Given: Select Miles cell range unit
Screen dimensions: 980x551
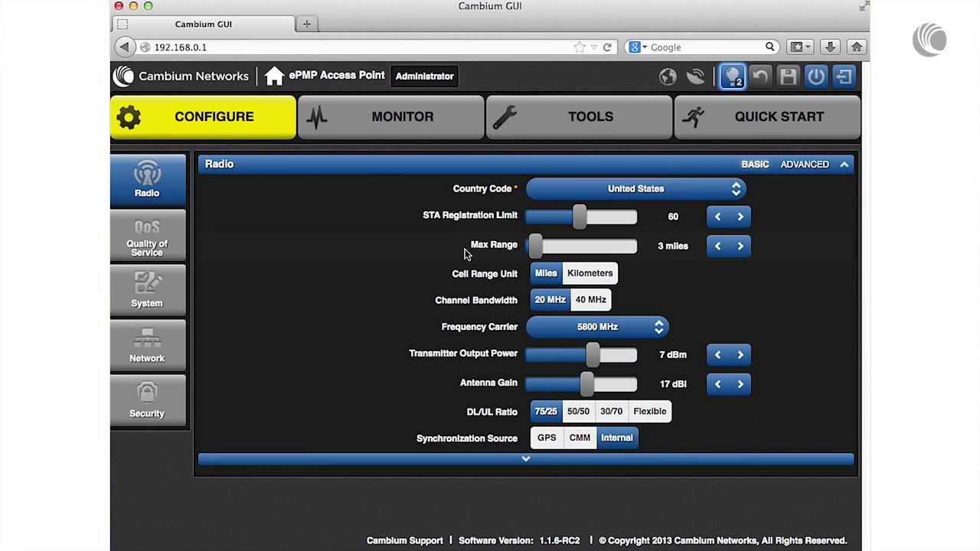Looking at the screenshot, I should pos(546,273).
